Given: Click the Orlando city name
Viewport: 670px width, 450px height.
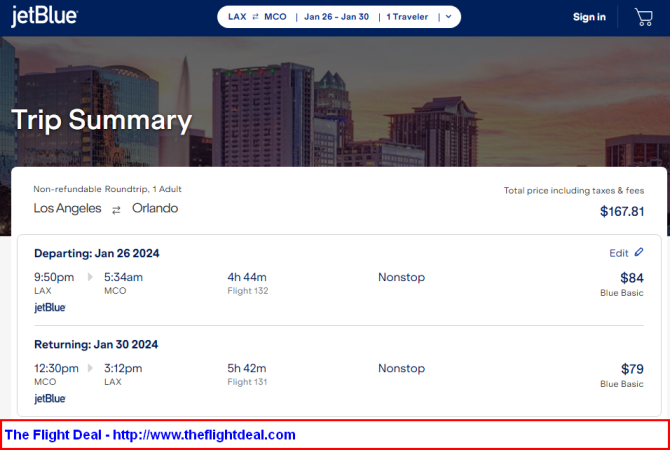Looking at the screenshot, I should pos(155,208).
